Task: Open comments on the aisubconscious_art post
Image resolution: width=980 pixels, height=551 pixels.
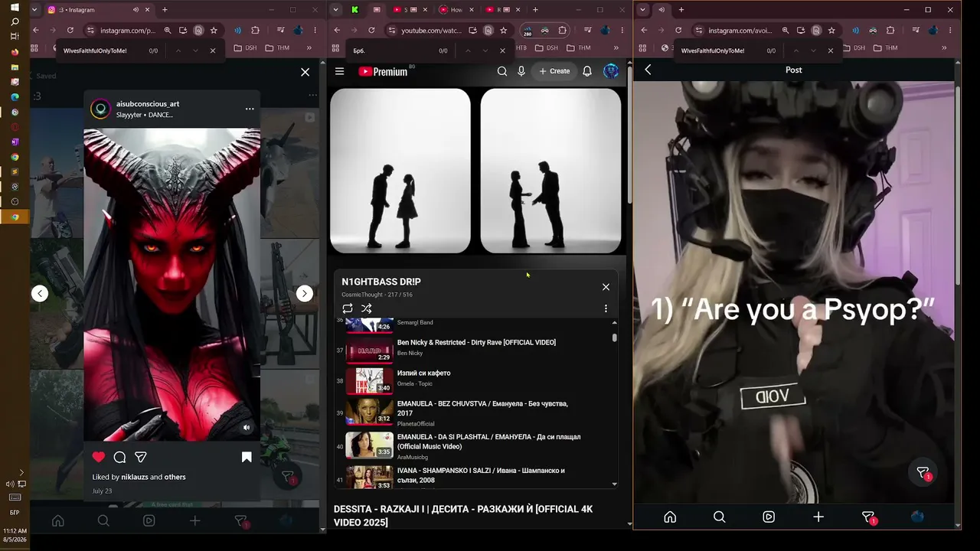Action: (x=119, y=457)
